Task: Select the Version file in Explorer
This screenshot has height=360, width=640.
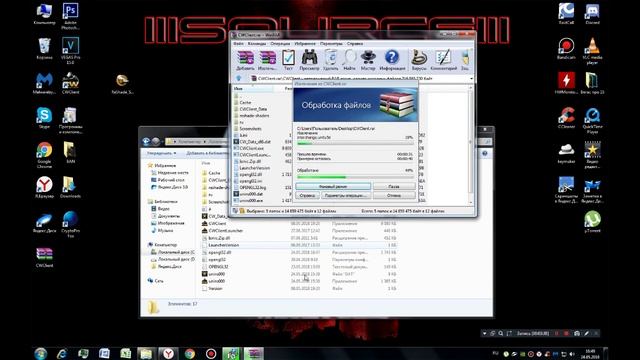Action: (x=216, y=289)
